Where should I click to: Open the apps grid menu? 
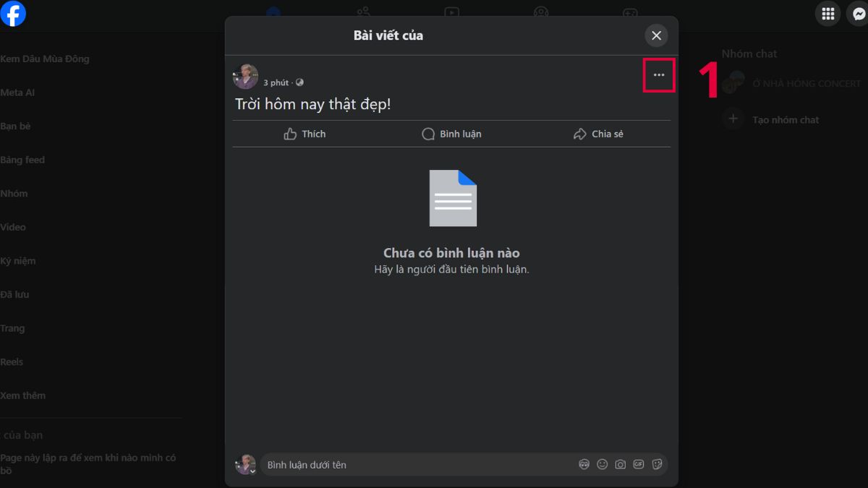point(827,14)
